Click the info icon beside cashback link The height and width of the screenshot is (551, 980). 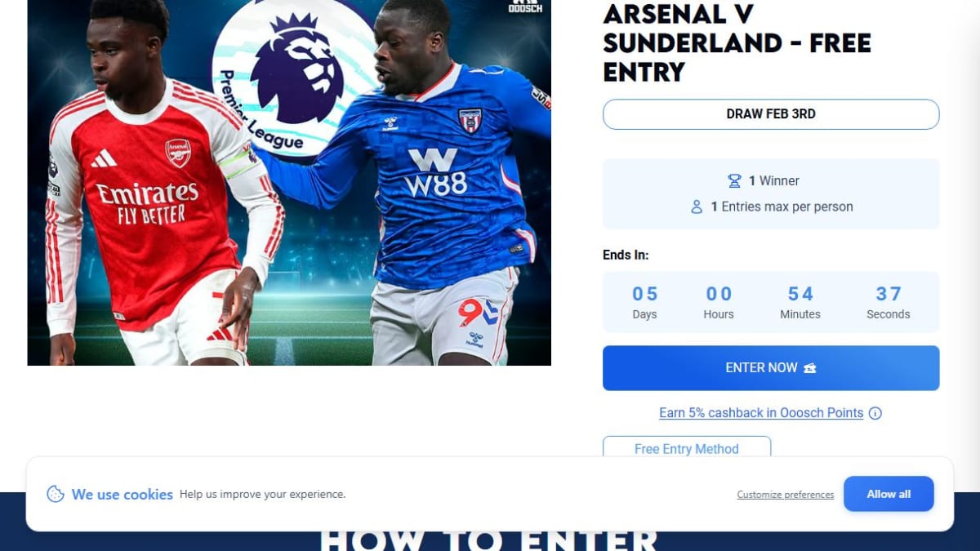point(875,413)
